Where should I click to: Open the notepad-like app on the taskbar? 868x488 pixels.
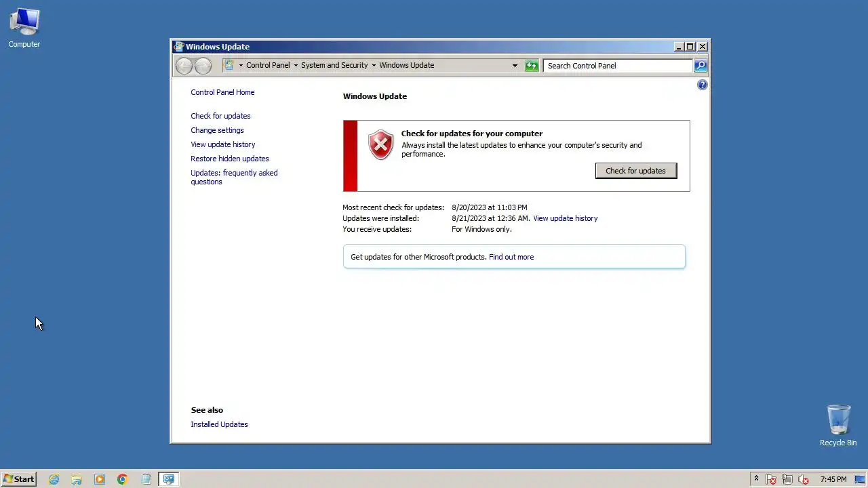click(x=146, y=479)
